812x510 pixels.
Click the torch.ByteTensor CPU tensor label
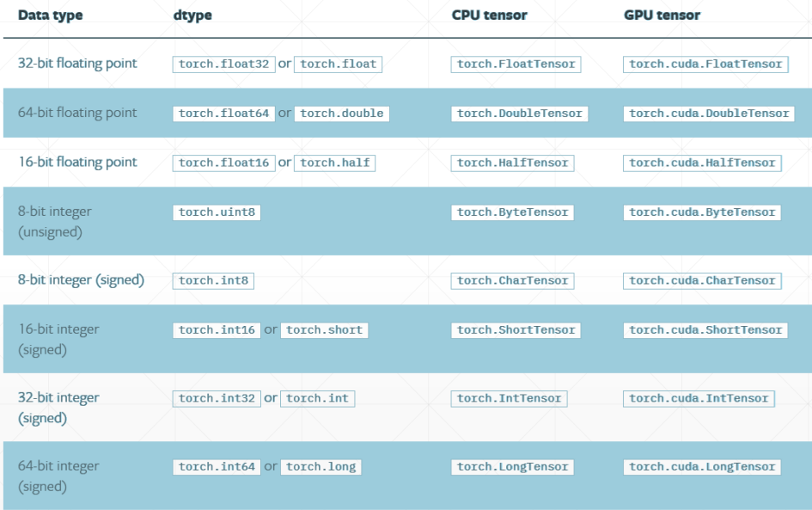pyautogui.click(x=512, y=212)
